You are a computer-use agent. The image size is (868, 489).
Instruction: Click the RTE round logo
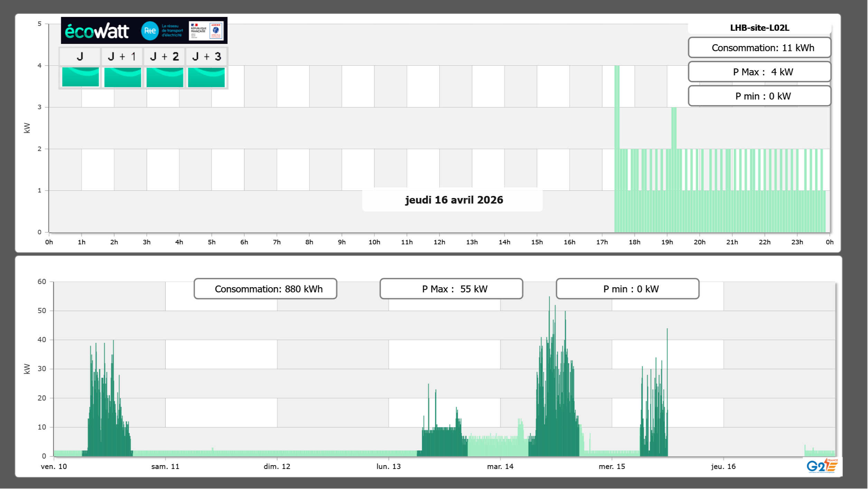(x=150, y=31)
